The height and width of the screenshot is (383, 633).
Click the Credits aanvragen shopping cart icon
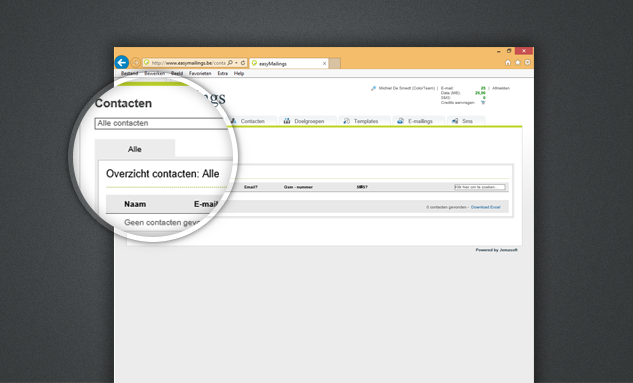click(483, 103)
